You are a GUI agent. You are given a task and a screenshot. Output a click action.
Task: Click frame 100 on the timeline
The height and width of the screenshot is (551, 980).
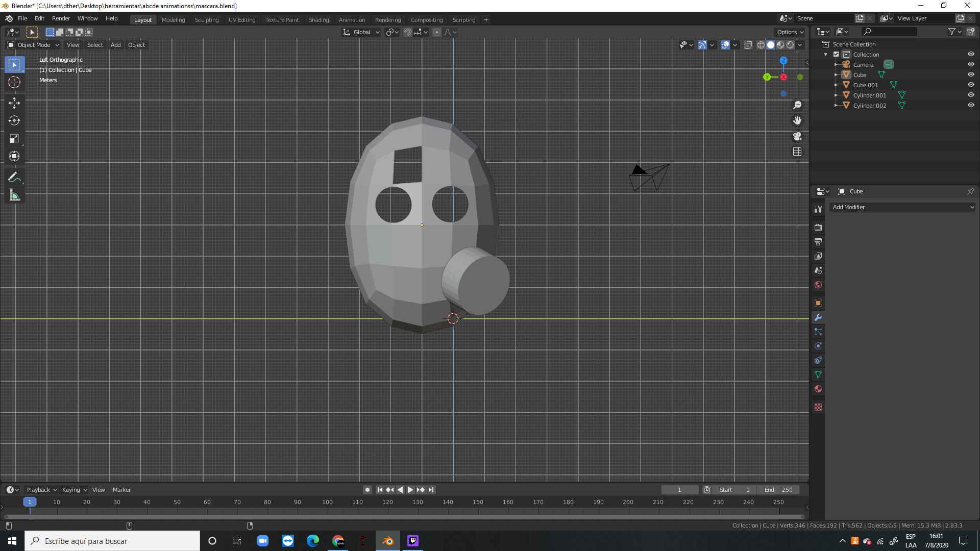coord(327,502)
